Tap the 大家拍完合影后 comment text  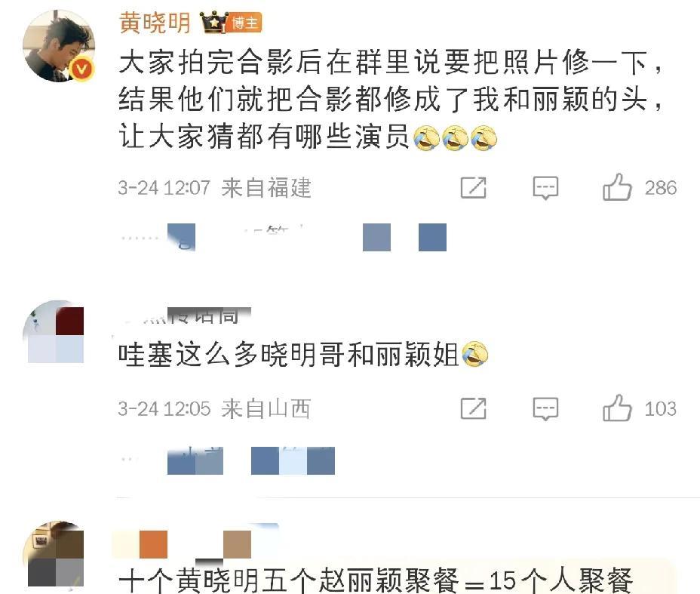coord(391,99)
